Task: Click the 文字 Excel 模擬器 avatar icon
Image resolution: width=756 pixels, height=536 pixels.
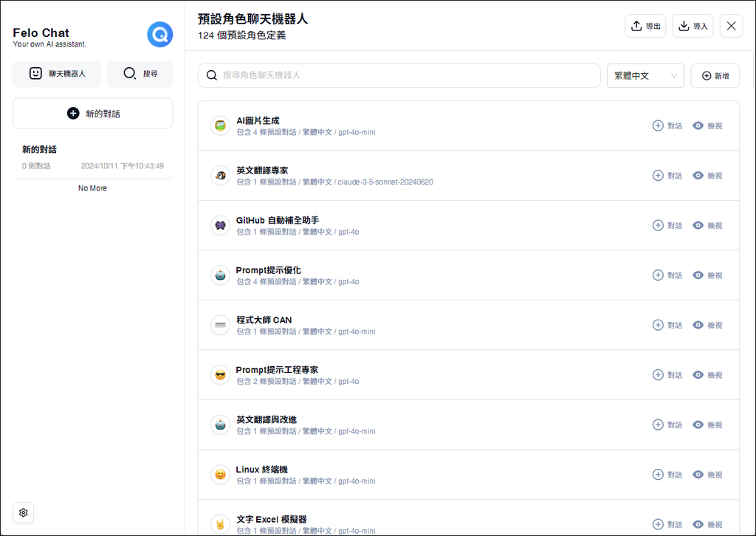Action: (x=220, y=524)
